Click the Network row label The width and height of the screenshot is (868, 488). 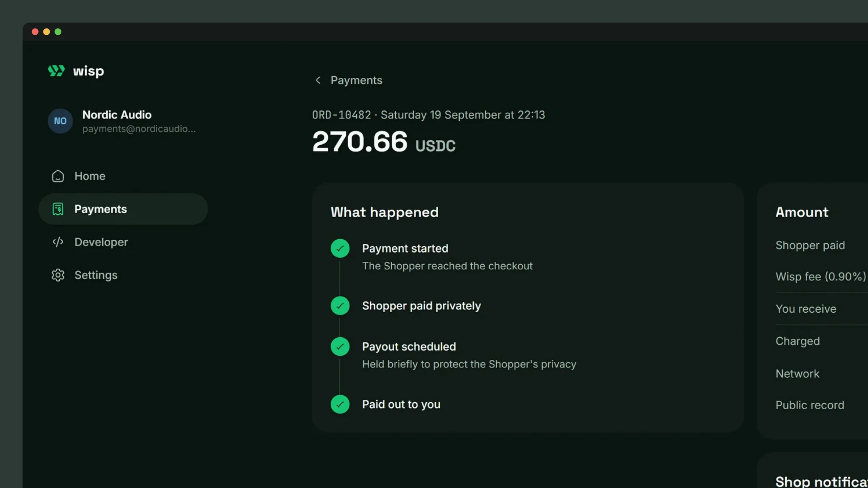click(797, 373)
